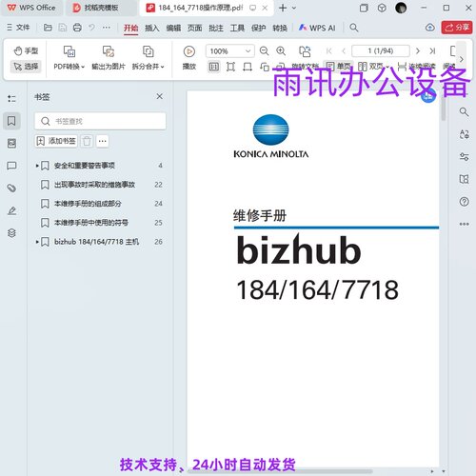
Task: Open more quick-access options (…)
Action: tap(107, 28)
